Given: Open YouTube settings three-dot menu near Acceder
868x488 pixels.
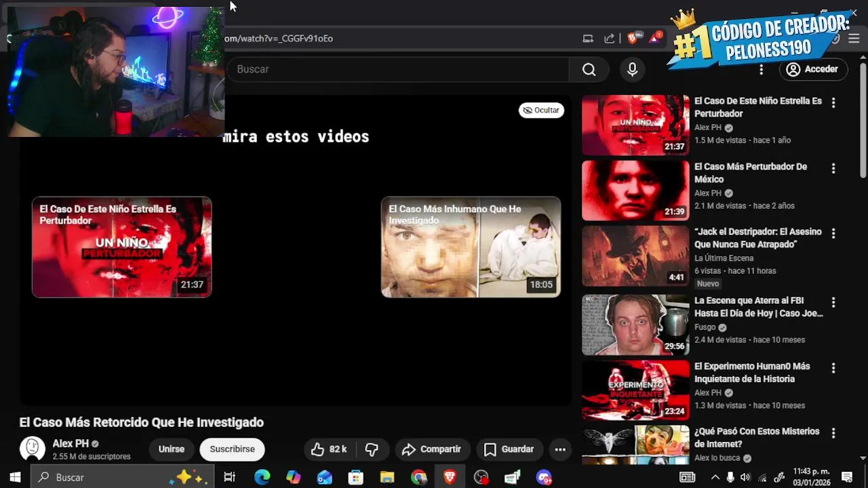Looking at the screenshot, I should (761, 69).
